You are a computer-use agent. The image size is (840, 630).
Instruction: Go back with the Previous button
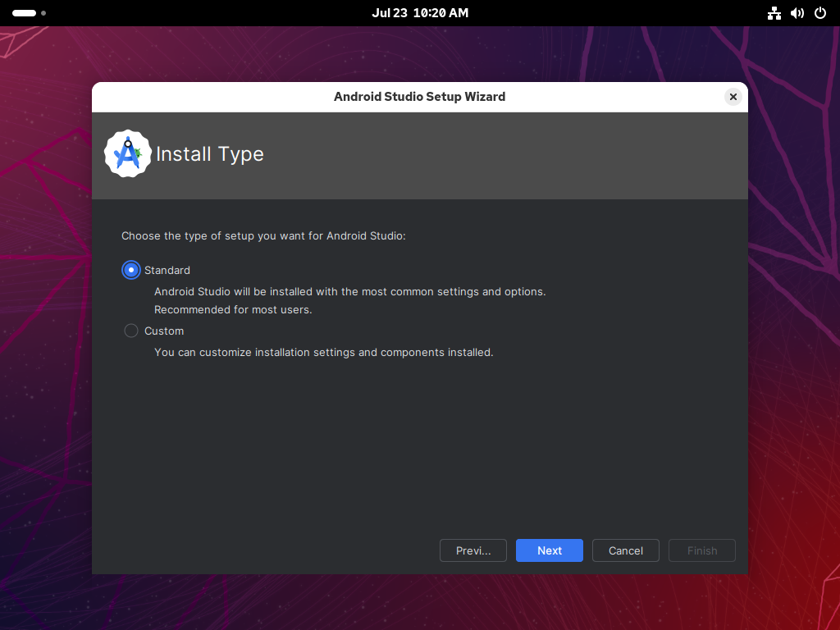pyautogui.click(x=473, y=550)
